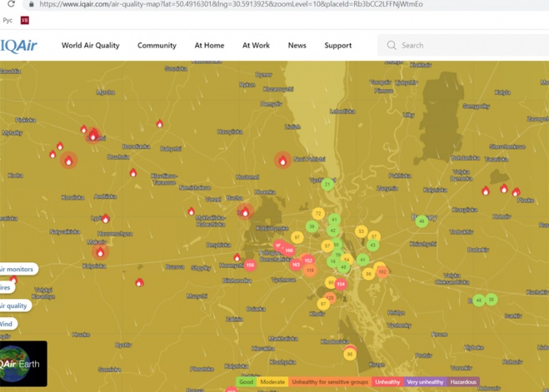
Task: Select the green marker 46 near Brovary
Action: coord(422,221)
